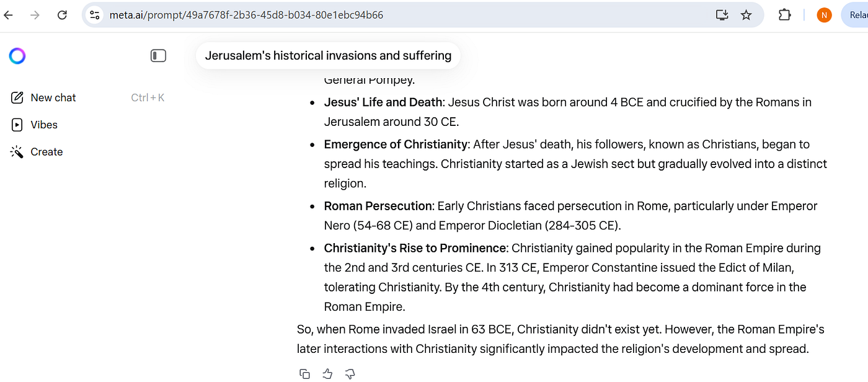
Task: Bookmark this page with the star
Action: click(x=746, y=15)
